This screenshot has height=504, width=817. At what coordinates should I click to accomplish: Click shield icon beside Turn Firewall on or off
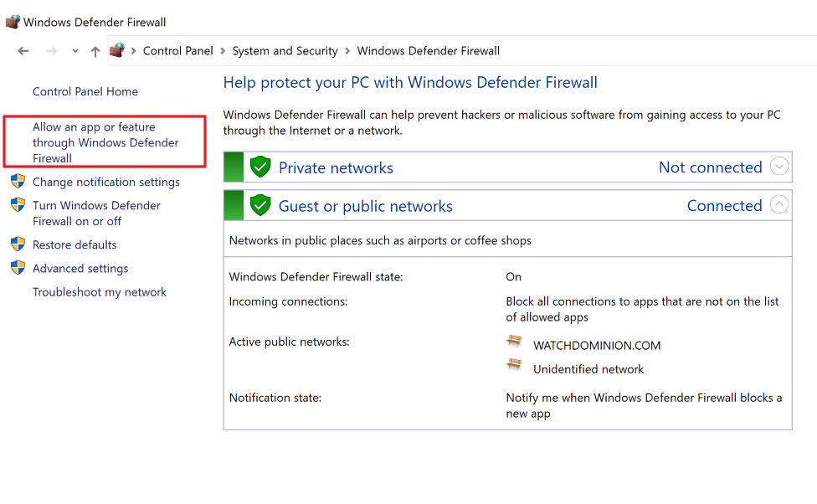click(x=18, y=205)
